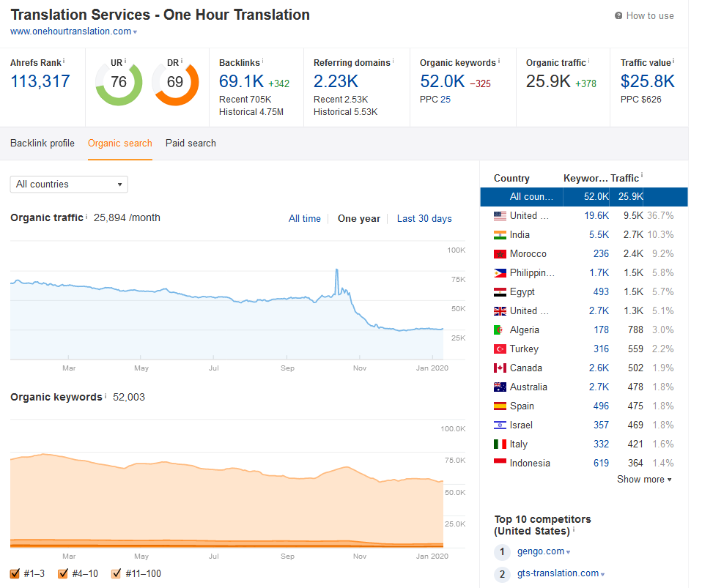
Task: Click the Algeria flag icon
Action: click(500, 330)
